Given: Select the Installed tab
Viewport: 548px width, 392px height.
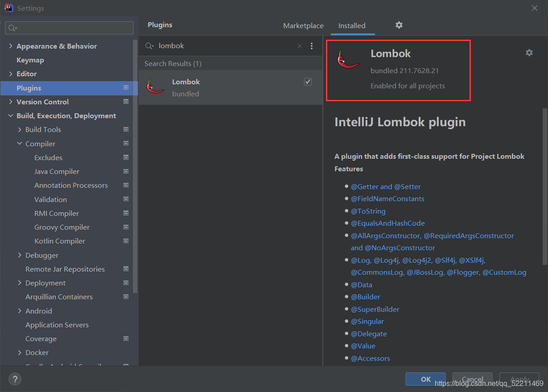Looking at the screenshot, I should 352,25.
